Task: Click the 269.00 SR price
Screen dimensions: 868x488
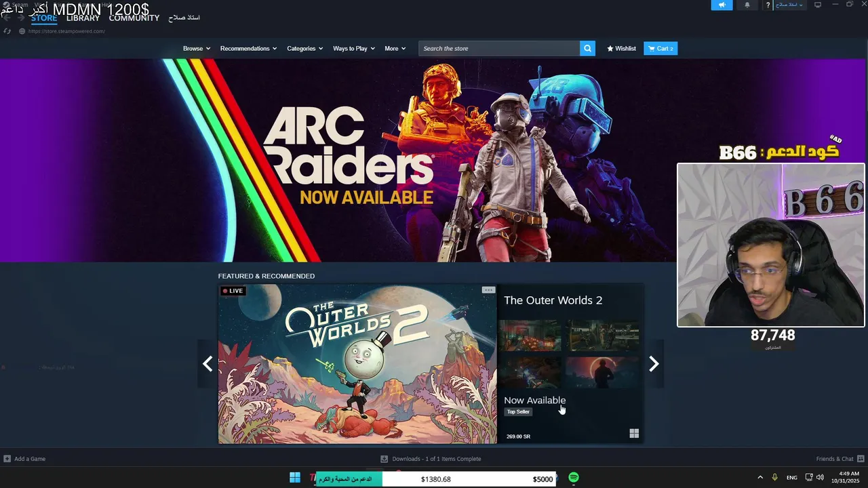Action: pos(518,436)
